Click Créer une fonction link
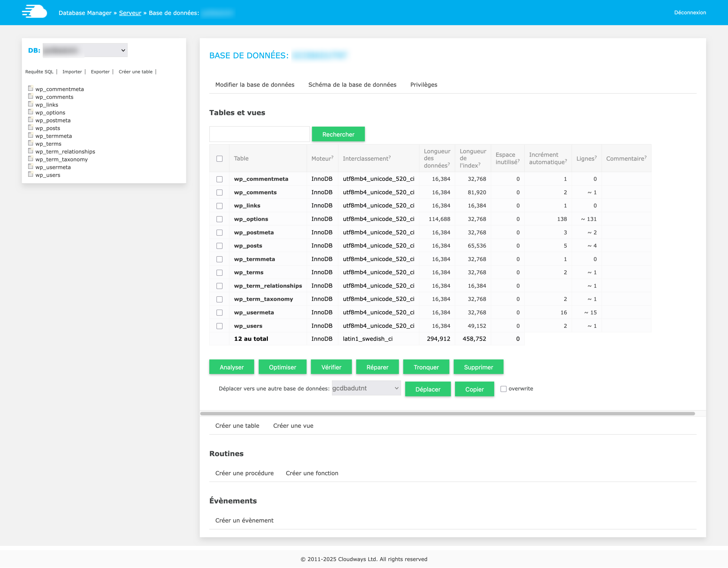728x568 pixels. click(312, 473)
